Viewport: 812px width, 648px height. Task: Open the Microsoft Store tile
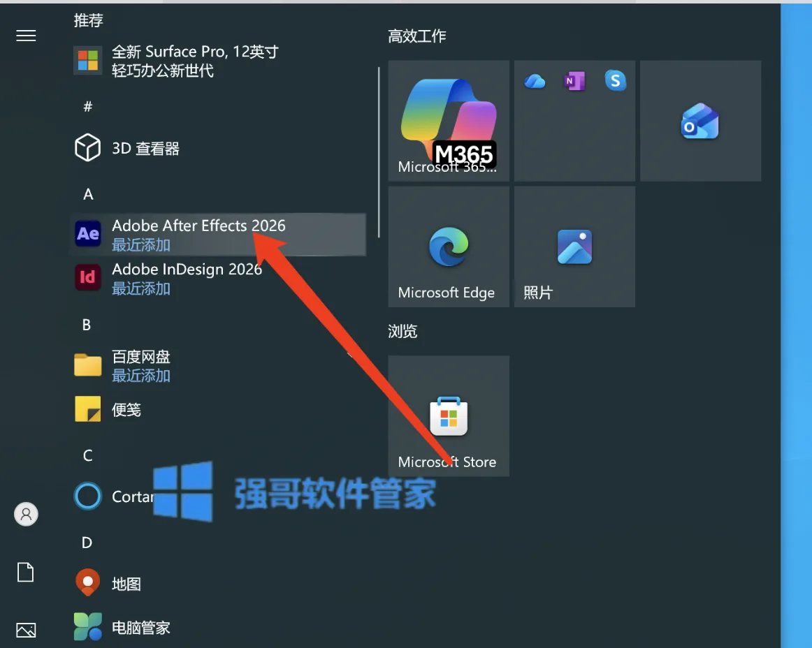[449, 415]
